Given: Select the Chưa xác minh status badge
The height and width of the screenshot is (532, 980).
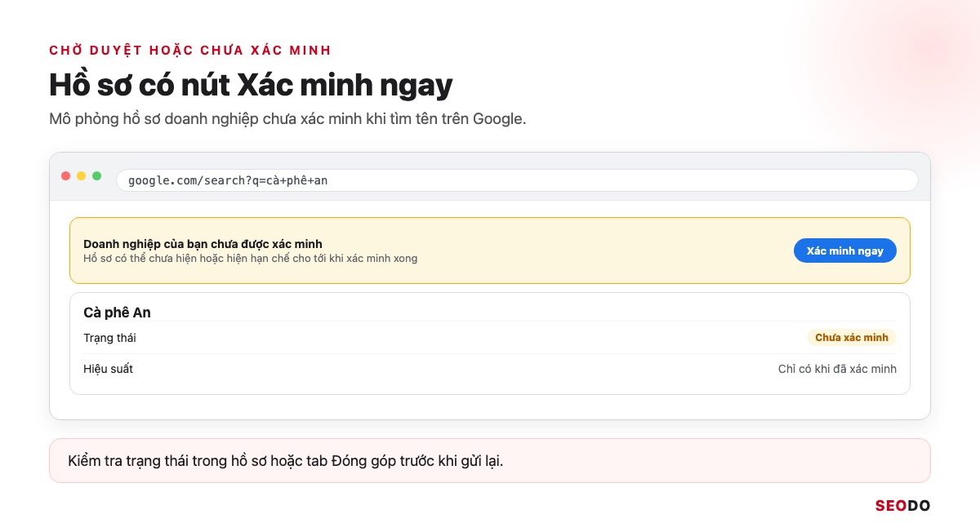Looking at the screenshot, I should tap(851, 338).
